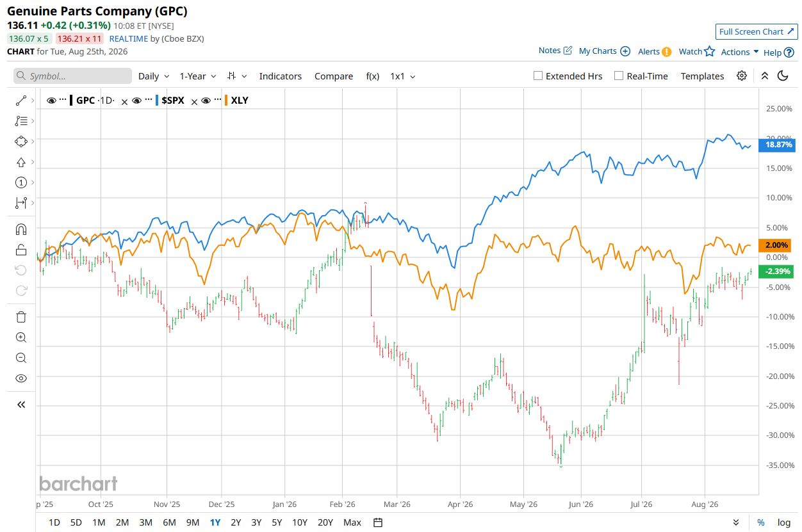Open f(x) expressions
The height and width of the screenshot is (532, 802).
tap(373, 76)
